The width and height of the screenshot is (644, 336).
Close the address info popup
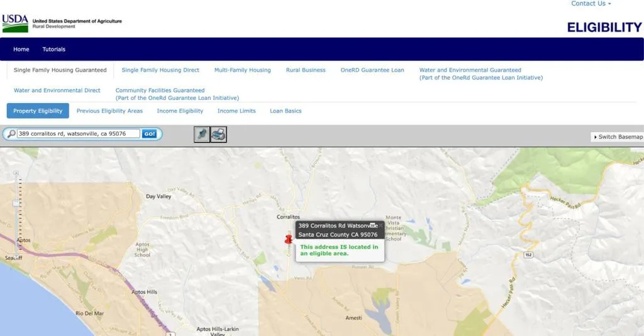[x=380, y=225]
